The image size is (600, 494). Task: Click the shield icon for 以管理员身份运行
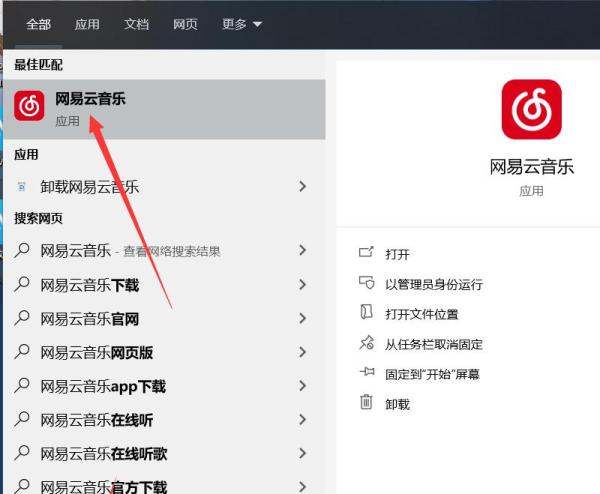(366, 282)
